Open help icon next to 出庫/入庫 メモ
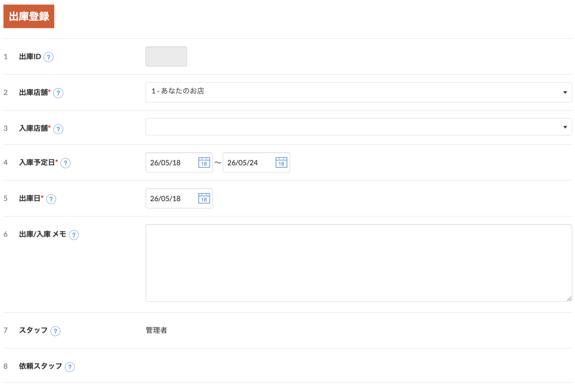Image resolution: width=575 pixels, height=392 pixels. tap(74, 235)
